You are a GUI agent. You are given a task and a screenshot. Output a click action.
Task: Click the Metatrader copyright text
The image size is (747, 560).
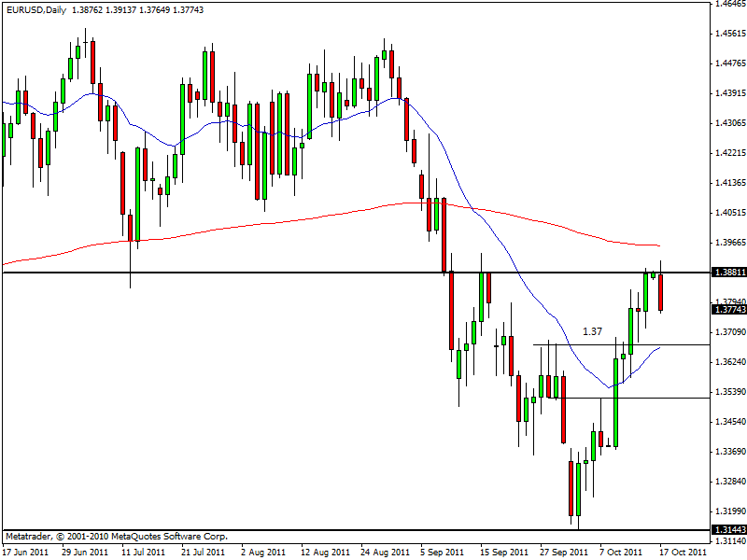coord(116,537)
